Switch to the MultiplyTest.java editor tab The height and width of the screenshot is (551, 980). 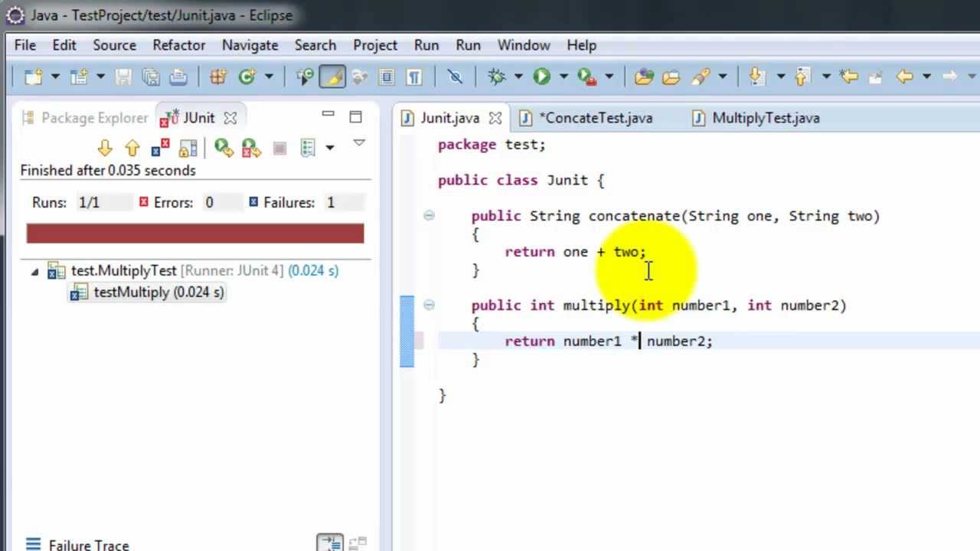point(756,118)
